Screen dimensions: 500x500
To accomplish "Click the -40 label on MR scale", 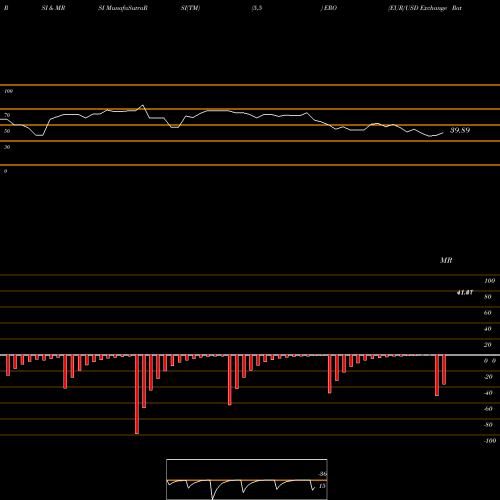I will (488, 393).
